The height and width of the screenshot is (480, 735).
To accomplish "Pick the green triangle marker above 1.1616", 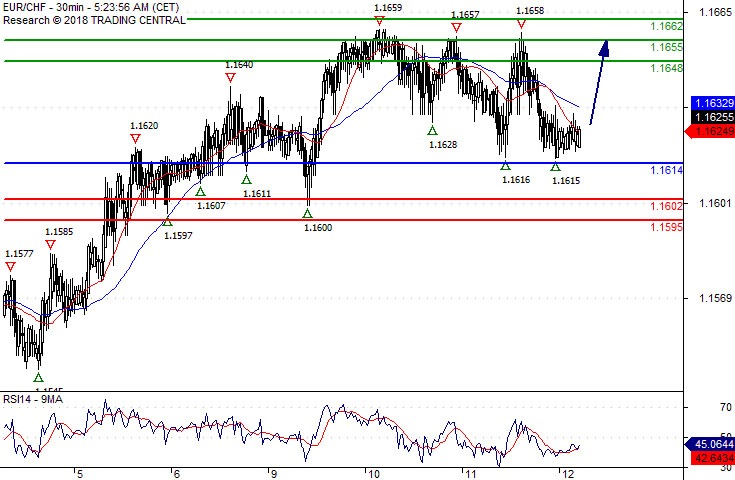I will pyautogui.click(x=505, y=165).
